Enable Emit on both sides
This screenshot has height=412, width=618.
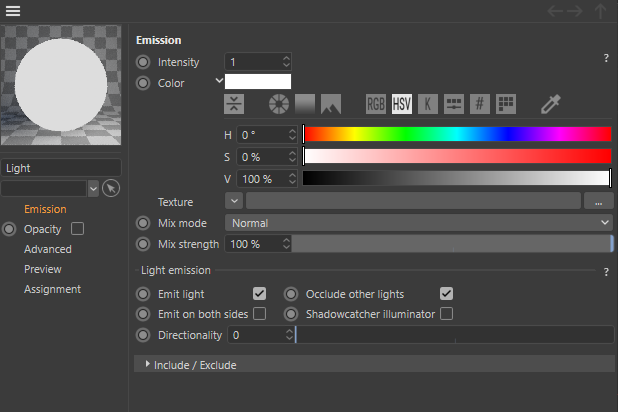point(259,314)
